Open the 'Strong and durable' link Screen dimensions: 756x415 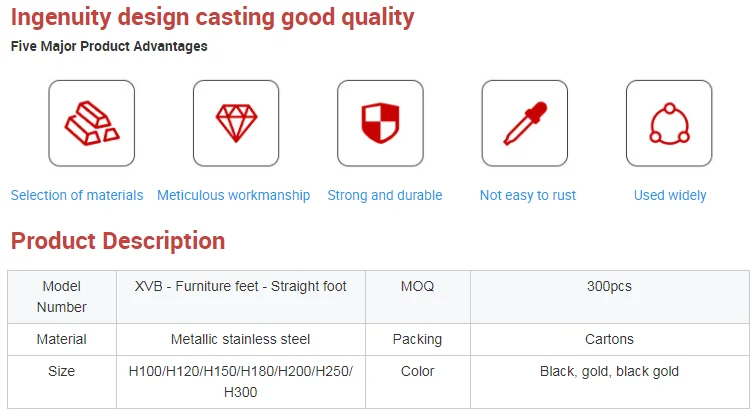pos(385,195)
